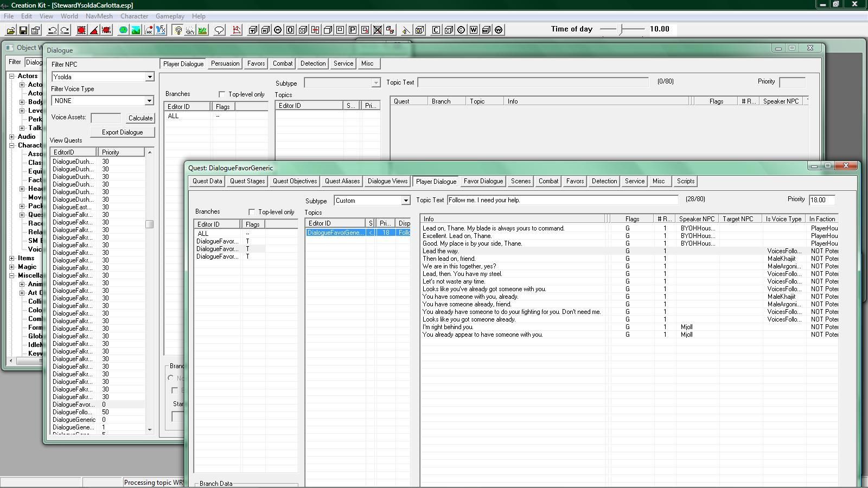Toggle the light bulb brightness icon
The height and width of the screenshot is (488, 868).
pos(178,30)
